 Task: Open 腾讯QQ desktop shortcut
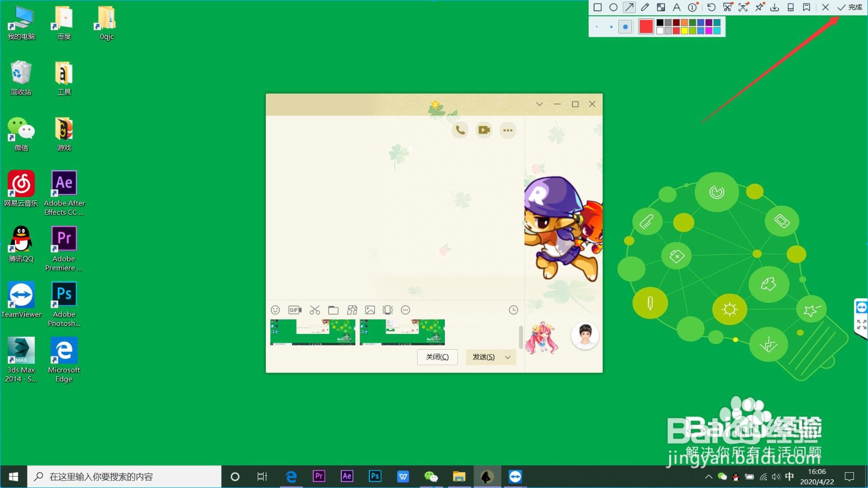[x=21, y=244]
